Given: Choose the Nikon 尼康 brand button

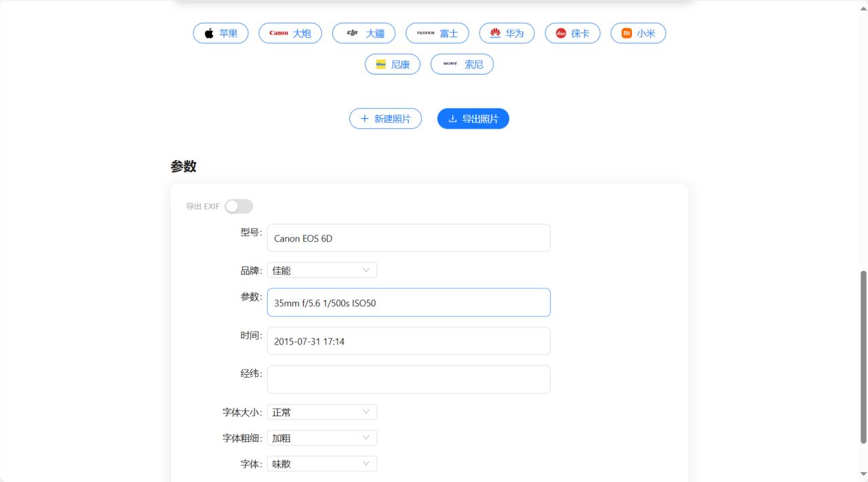Looking at the screenshot, I should click(x=393, y=64).
